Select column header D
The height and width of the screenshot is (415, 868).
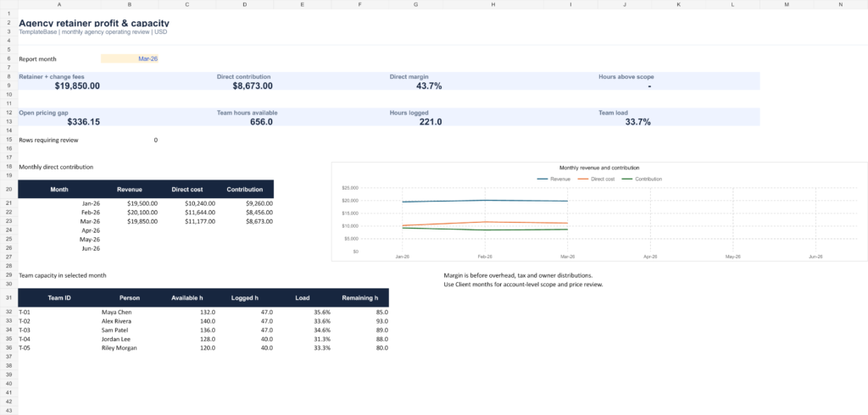point(245,4)
